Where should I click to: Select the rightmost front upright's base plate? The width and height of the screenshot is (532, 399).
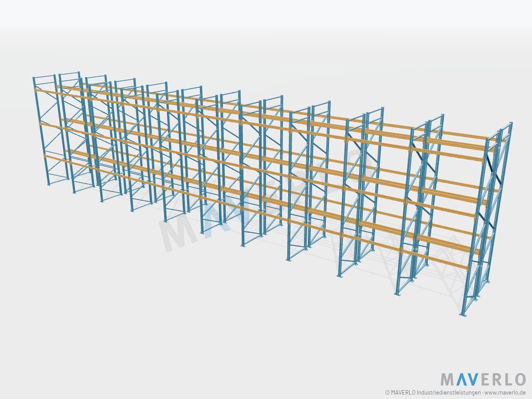pyautogui.click(x=464, y=314)
